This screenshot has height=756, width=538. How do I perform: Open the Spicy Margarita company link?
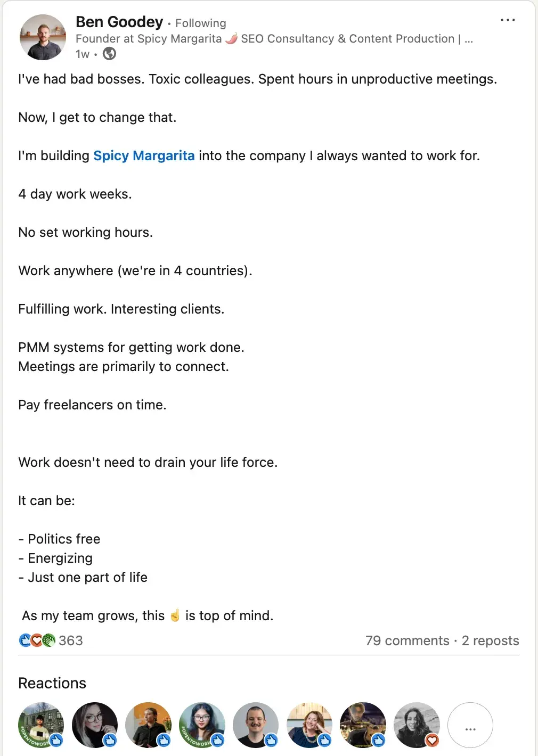[x=144, y=155]
